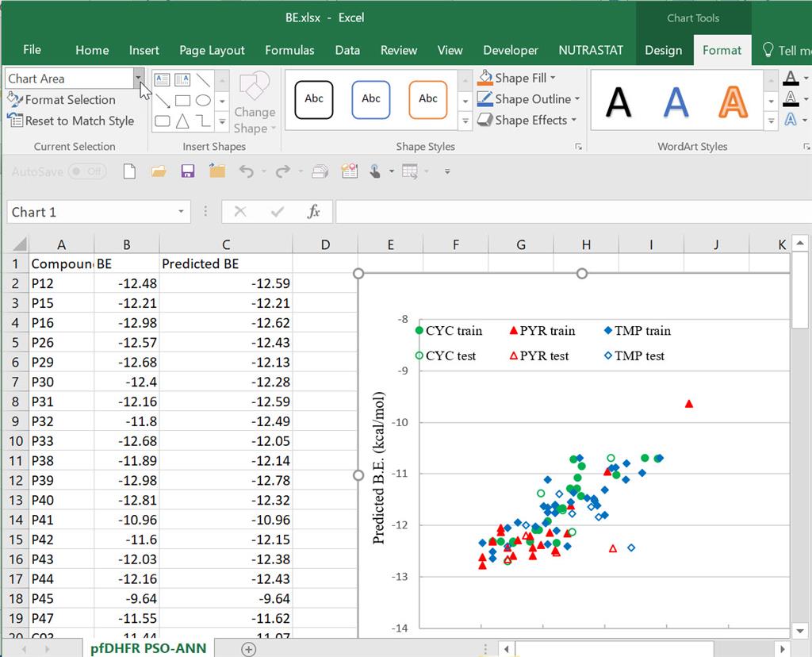Image resolution: width=812 pixels, height=657 pixels.
Task: Click the Undo arrow icon
Action: [246, 171]
